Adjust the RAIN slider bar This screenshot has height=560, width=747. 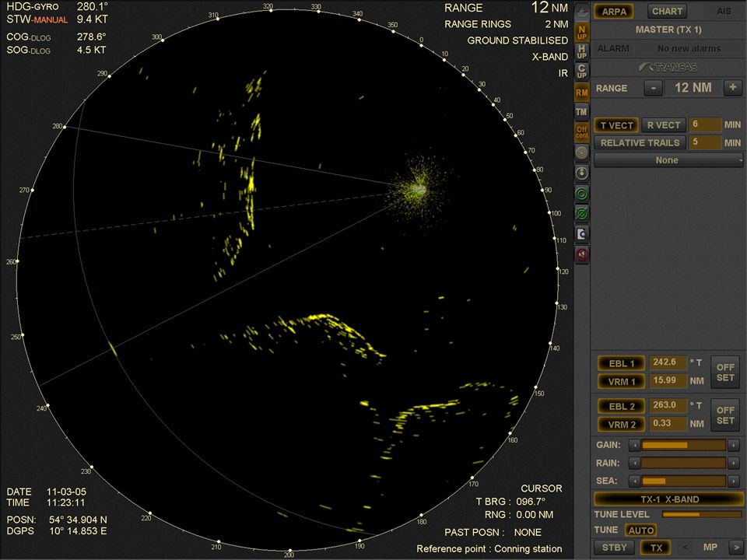(x=684, y=463)
